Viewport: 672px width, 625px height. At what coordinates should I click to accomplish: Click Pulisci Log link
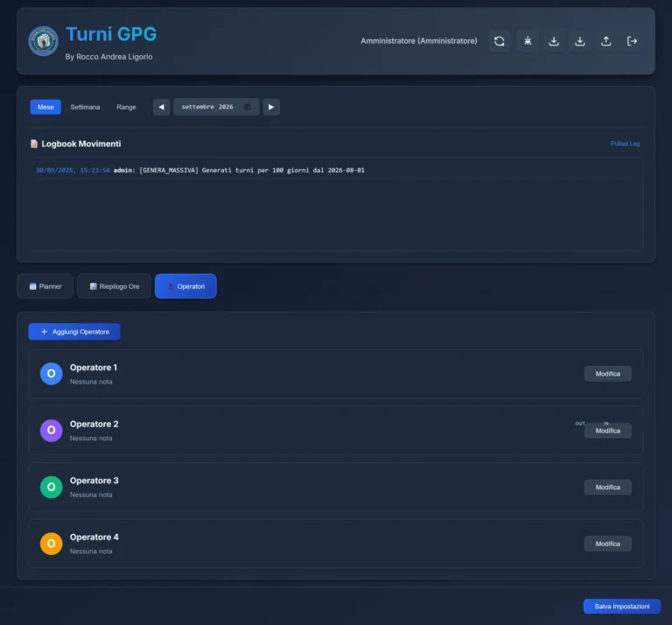point(626,144)
